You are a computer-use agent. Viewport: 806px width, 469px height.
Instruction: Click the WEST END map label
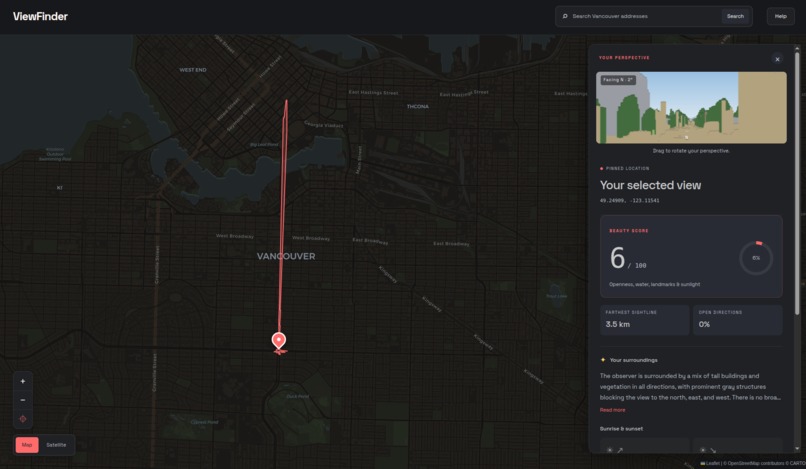click(193, 70)
